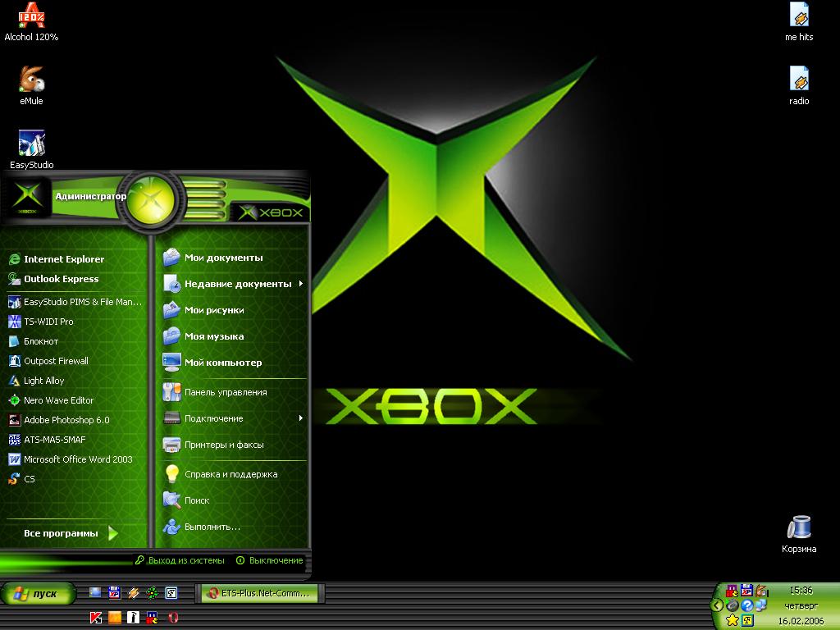Launch eMule from the desktop
Screen dimensions: 840x630
pyautogui.click(x=31, y=79)
